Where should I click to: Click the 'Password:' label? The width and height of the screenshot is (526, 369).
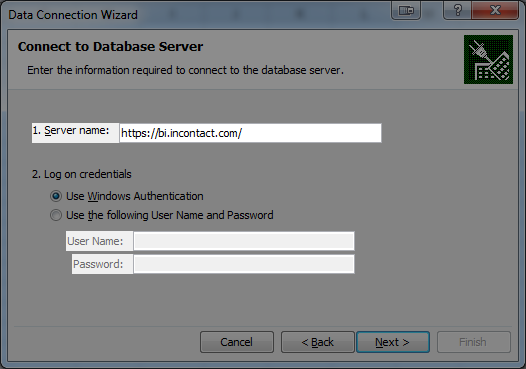[x=98, y=264]
